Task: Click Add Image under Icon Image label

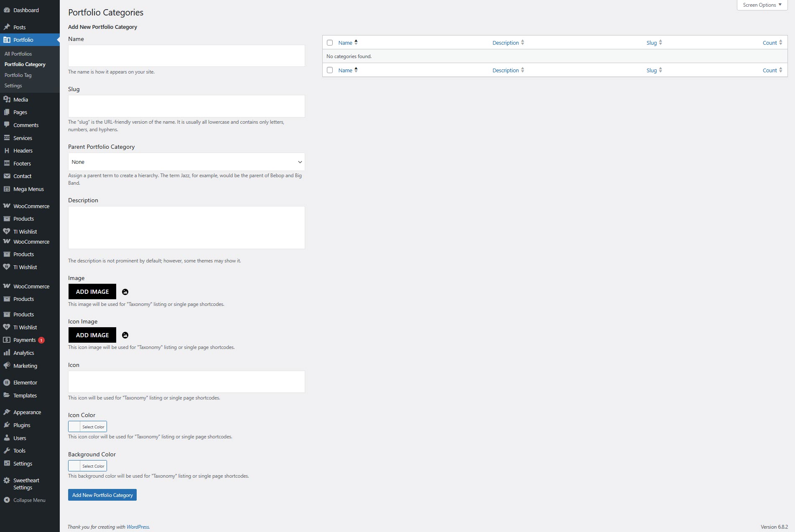Action: (x=92, y=335)
